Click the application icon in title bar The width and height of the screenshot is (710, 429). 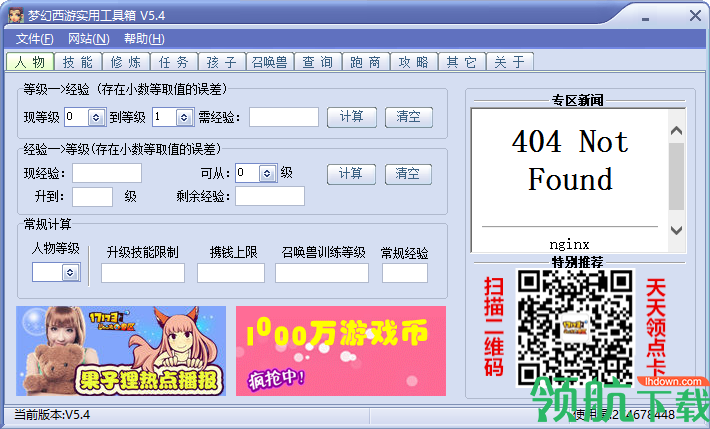[16, 15]
